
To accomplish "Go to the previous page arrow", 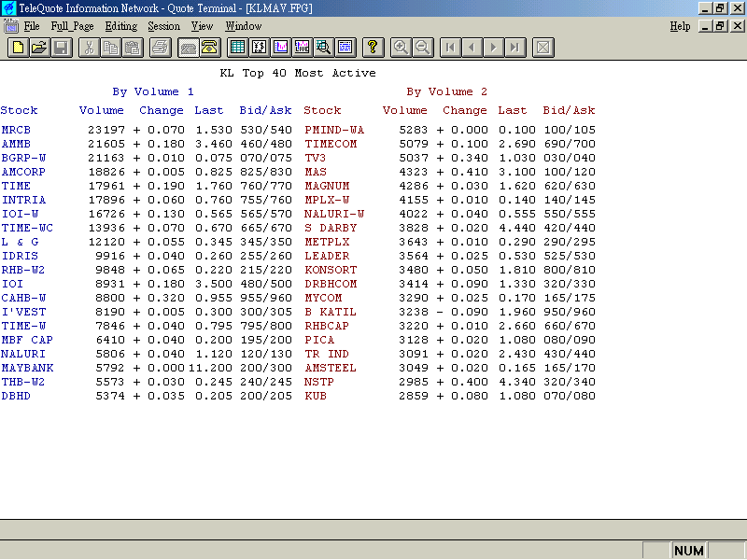I will [x=472, y=48].
